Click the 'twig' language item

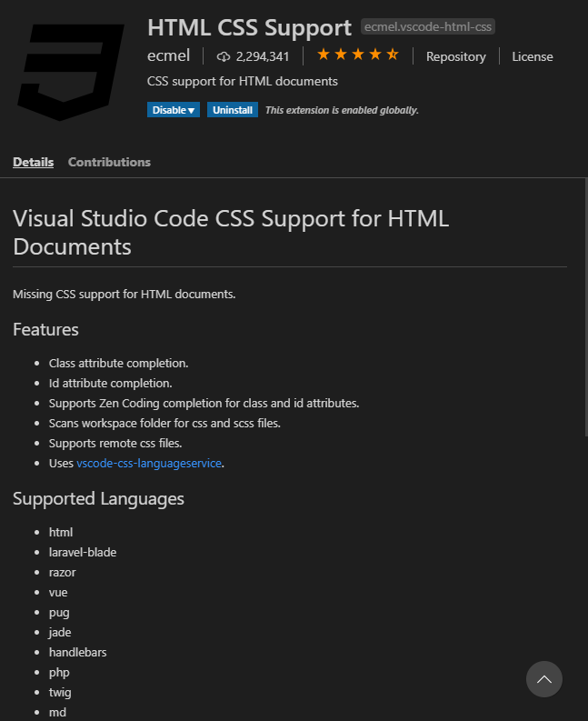(x=60, y=693)
